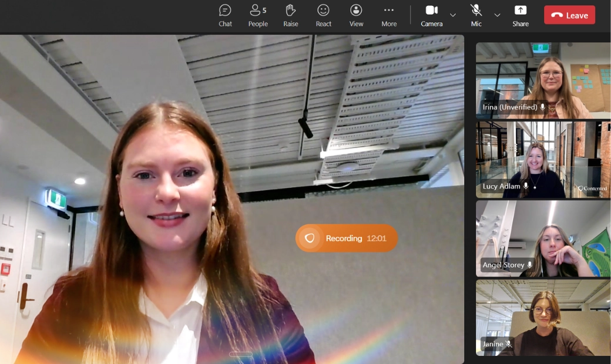Screen dimensions: 611x364
Task: Expand the Camera options chevron
Action: (453, 15)
